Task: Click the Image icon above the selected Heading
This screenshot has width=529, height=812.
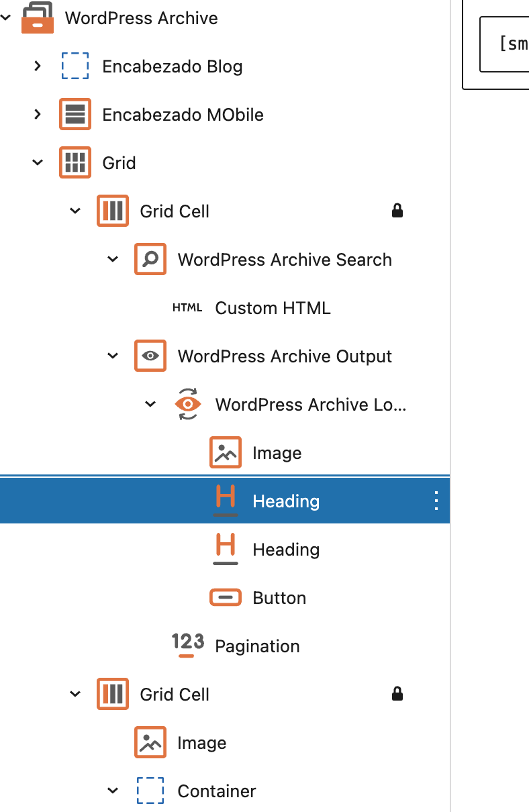Action: [226, 453]
